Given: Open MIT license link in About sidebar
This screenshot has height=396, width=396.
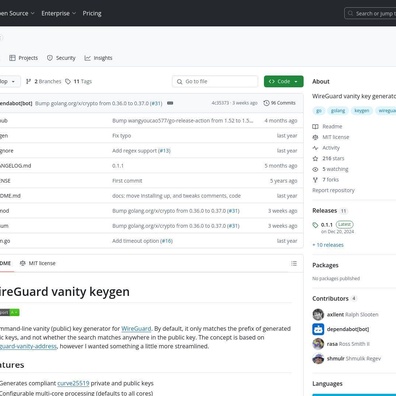Looking at the screenshot, I should 336,137.
